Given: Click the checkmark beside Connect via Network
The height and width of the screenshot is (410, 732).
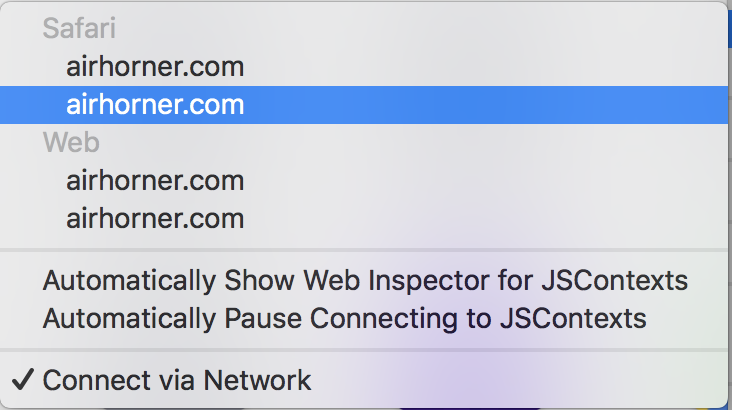Looking at the screenshot, I should (x=22, y=380).
